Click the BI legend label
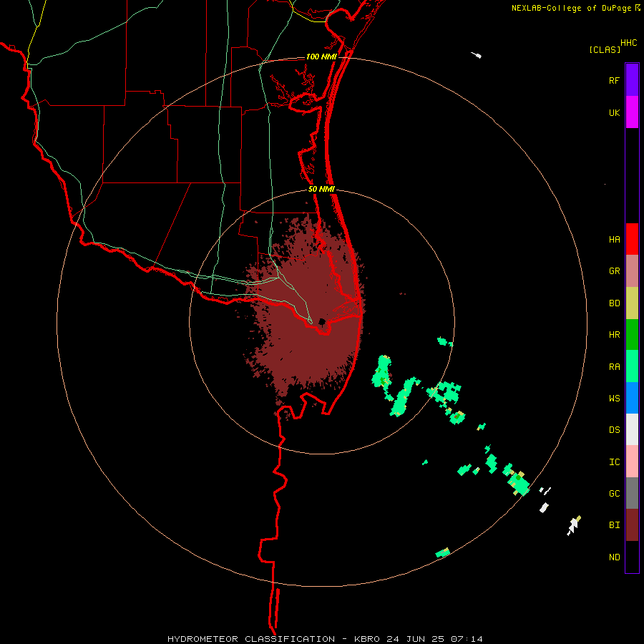The width and height of the screenshot is (644, 644). coord(614,525)
